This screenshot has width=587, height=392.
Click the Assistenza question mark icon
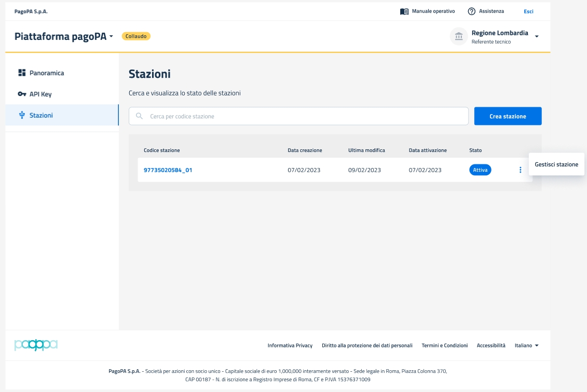(471, 11)
